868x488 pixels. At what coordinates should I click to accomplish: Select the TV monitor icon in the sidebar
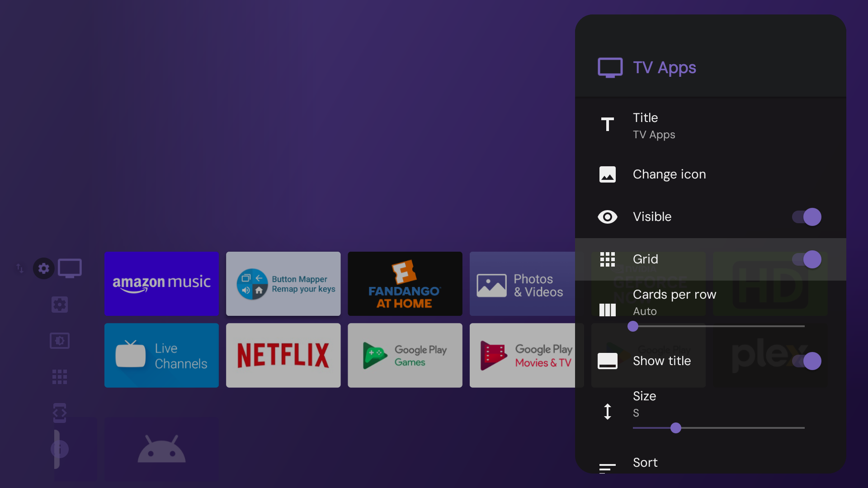pyautogui.click(x=70, y=268)
